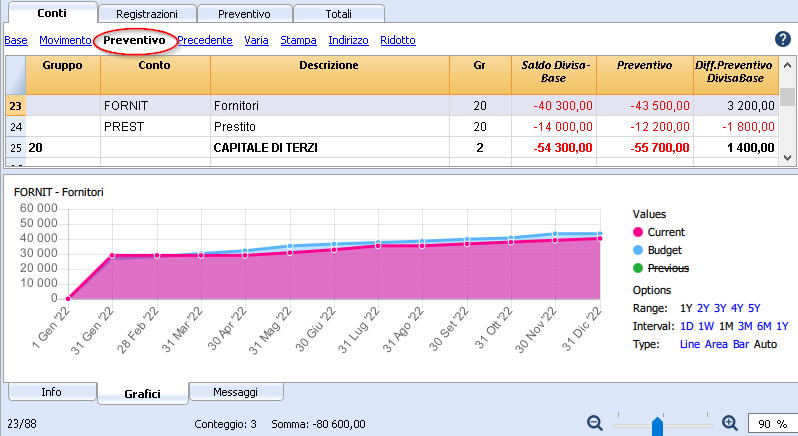
Task: Click the table scrollbar down arrow
Action: pyautogui.click(x=787, y=158)
